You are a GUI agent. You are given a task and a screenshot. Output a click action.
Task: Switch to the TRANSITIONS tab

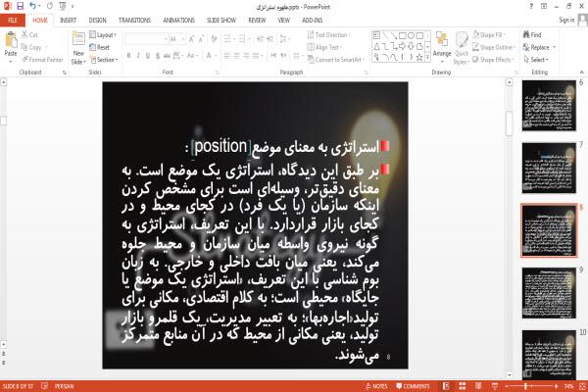pyautogui.click(x=134, y=21)
